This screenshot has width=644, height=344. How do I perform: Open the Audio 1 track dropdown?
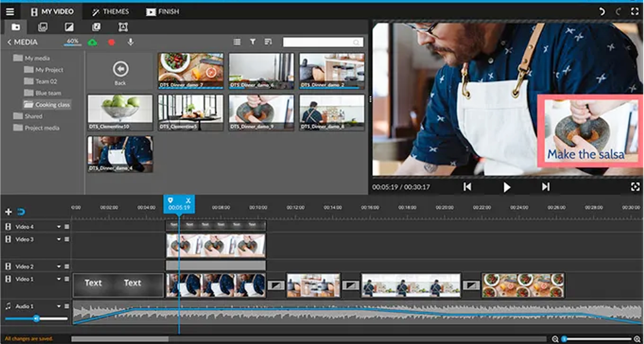[x=59, y=306]
